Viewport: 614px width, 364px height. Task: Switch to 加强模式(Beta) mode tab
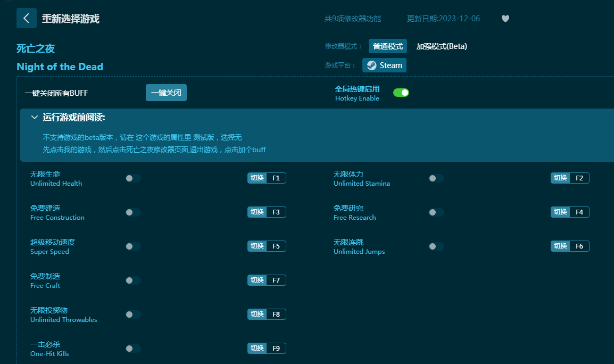coord(441,46)
